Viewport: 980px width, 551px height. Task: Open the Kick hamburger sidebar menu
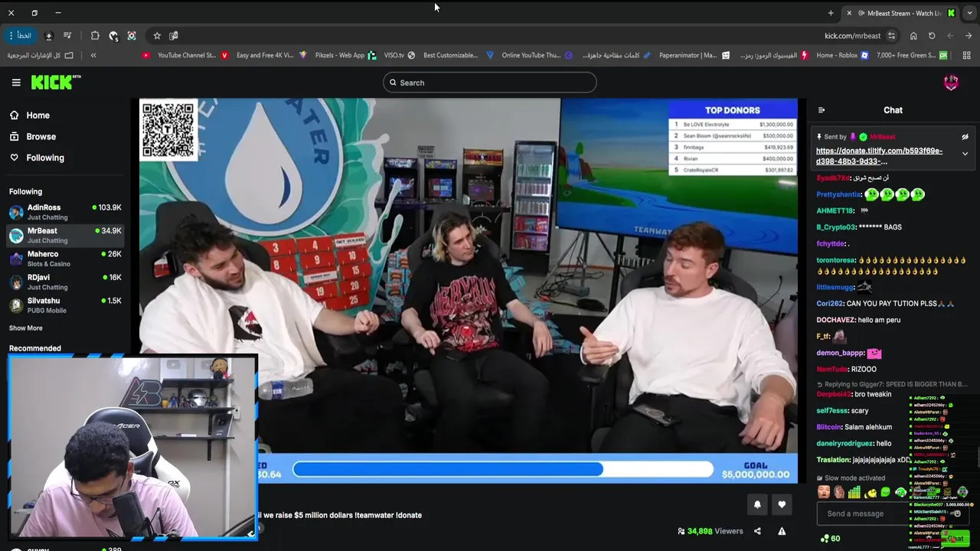(x=16, y=83)
